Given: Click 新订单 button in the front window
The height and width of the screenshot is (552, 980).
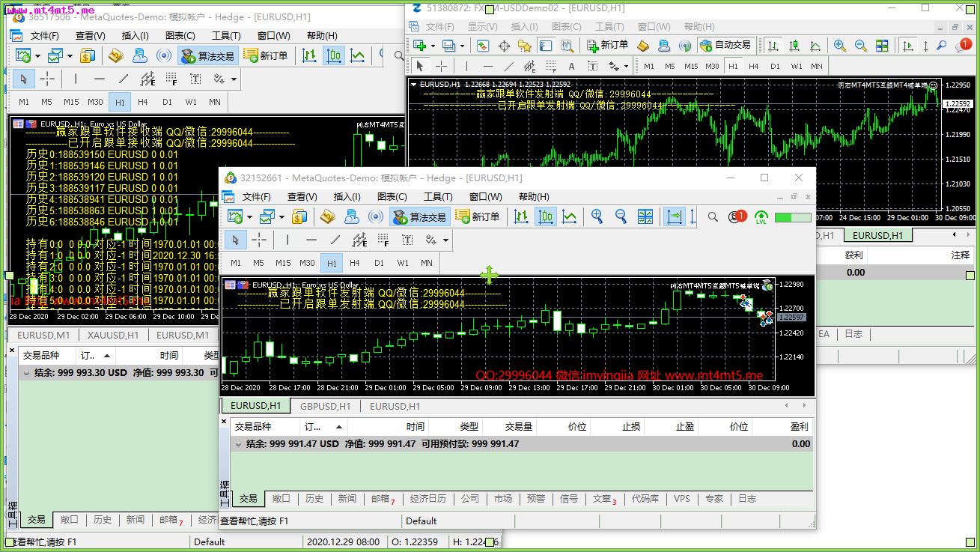Looking at the screenshot, I should click(x=478, y=217).
